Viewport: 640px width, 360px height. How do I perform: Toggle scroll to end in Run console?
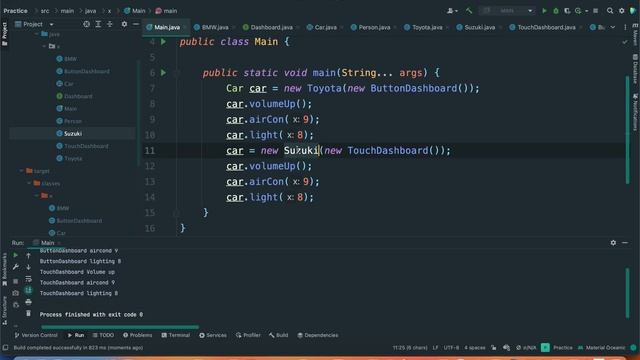28,290
